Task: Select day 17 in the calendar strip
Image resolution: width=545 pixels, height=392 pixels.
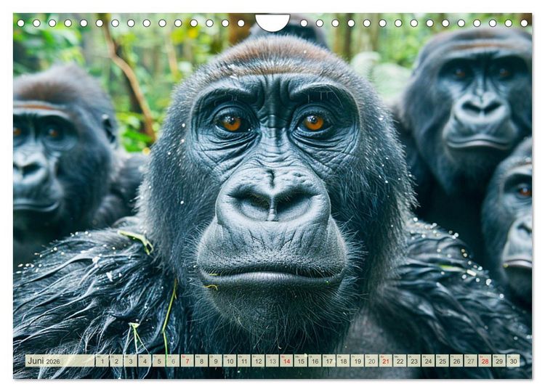Action: (329, 361)
